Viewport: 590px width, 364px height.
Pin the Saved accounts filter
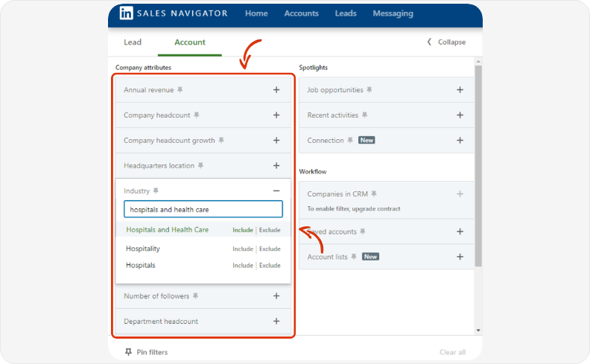pyautogui.click(x=362, y=232)
